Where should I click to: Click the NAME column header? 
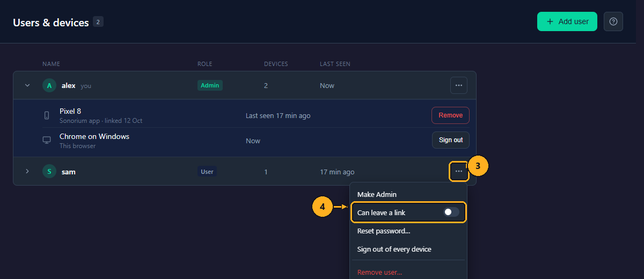point(51,64)
